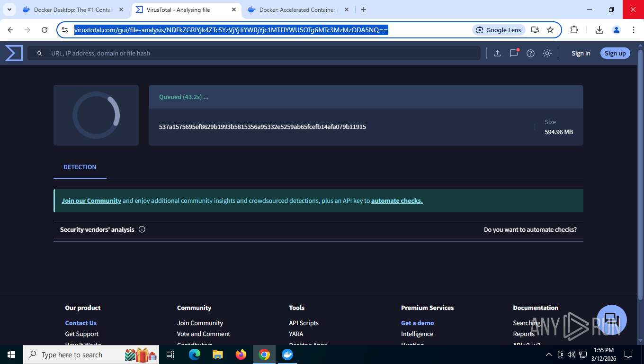Open the Chrome profile icon

pyautogui.click(x=616, y=30)
